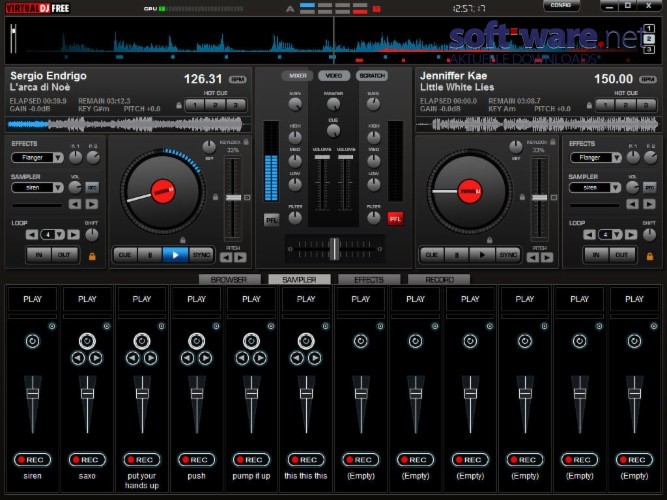Switch to the Browser tab
The image size is (667, 500).
229,280
